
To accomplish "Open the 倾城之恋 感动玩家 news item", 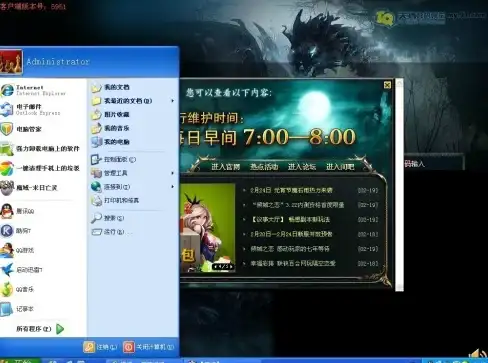I will [x=290, y=249].
